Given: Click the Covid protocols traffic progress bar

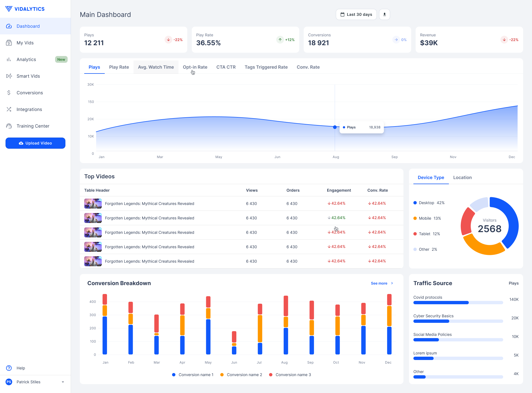Looking at the screenshot, I should pyautogui.click(x=458, y=303).
